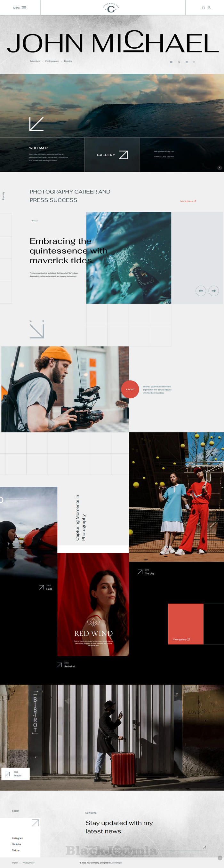Open the Menu label in header
224x868 pixels.
click(x=16, y=8)
